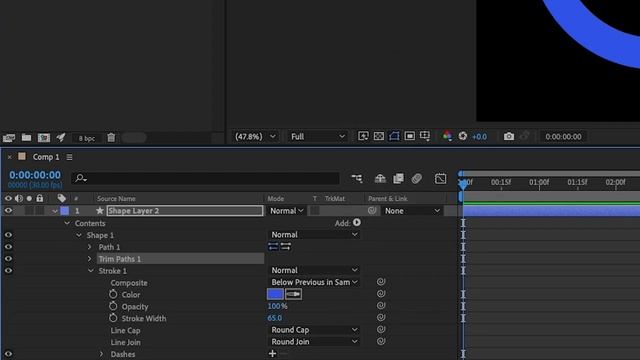Enable Stroke Width stopwatch keyframing
Screen dimensions: 640x360
113,318
